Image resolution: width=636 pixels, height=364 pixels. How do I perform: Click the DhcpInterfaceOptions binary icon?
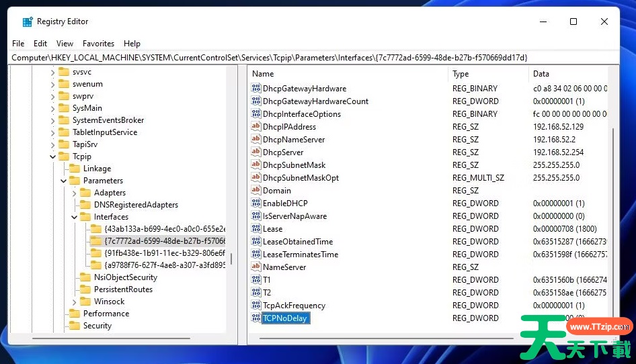click(256, 113)
